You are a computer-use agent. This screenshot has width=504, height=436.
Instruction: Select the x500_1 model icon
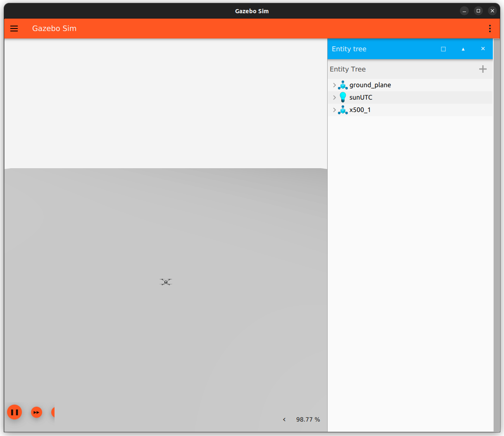coord(343,110)
